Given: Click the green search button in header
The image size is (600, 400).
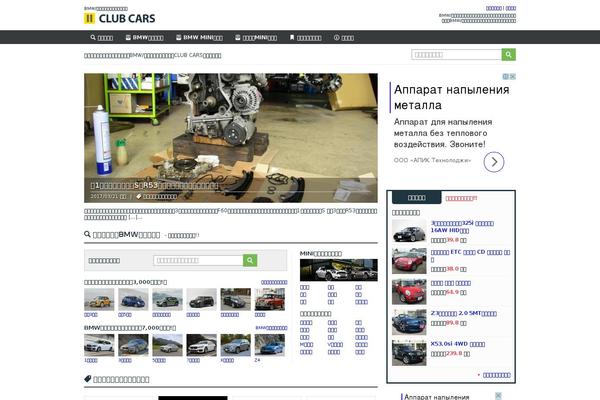Looking at the screenshot, I should (509, 55).
